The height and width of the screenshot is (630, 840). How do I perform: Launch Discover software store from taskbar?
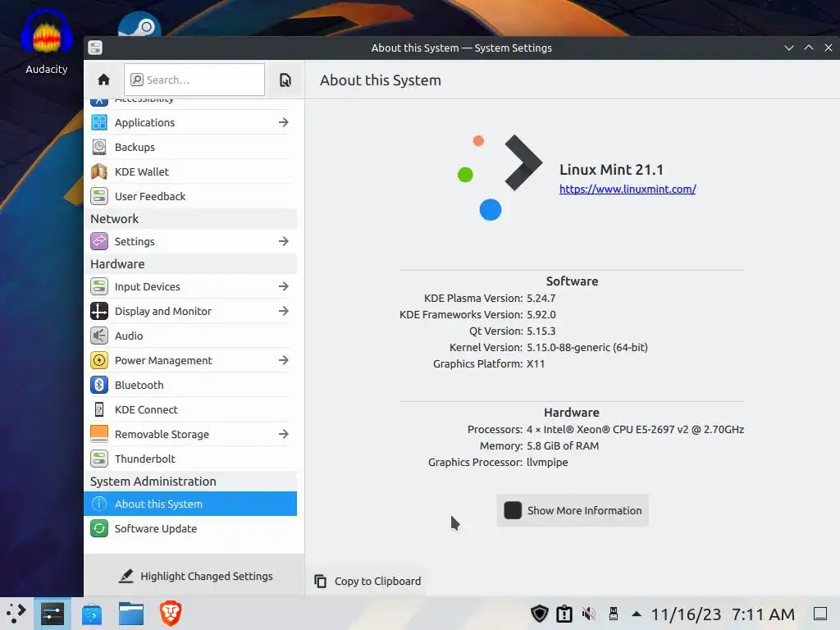tap(92, 614)
